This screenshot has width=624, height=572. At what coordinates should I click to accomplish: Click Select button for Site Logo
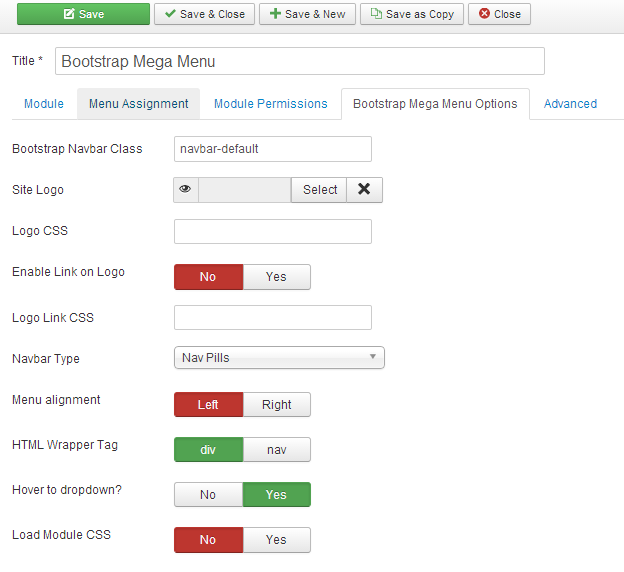click(319, 190)
